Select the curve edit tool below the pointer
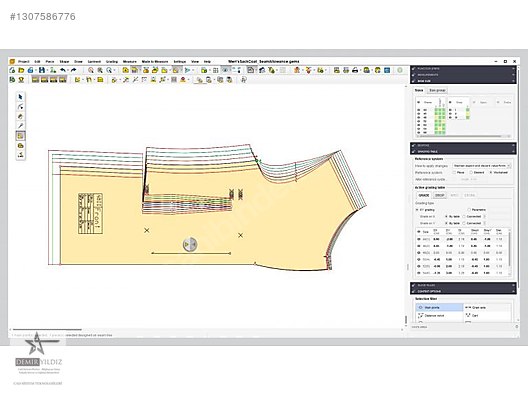Image resolution: width=528 pixels, height=396 pixels. (x=21, y=107)
